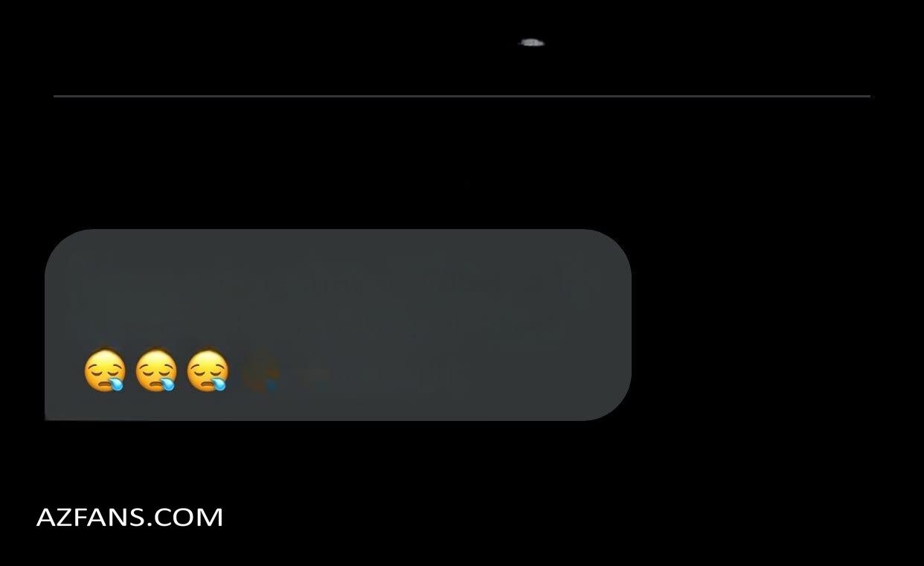Click the .COM part of the watermark
The width and height of the screenshot is (924, 566).
click(187, 517)
